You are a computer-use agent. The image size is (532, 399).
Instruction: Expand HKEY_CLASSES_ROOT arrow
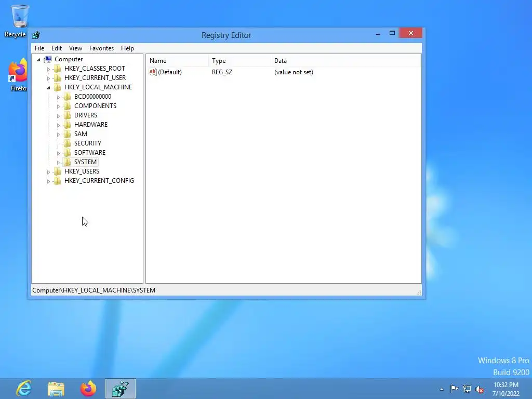click(48, 69)
